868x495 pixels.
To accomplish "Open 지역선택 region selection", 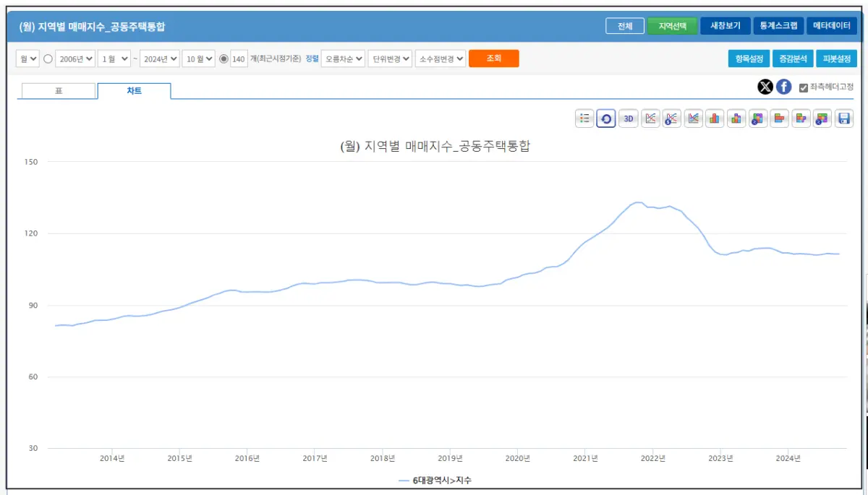I will click(x=673, y=25).
